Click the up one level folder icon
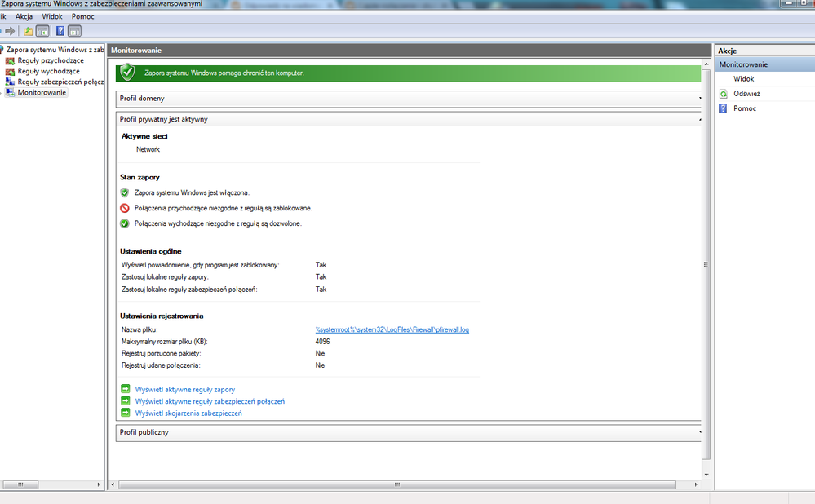Image resolution: width=815 pixels, height=504 pixels. click(x=29, y=31)
